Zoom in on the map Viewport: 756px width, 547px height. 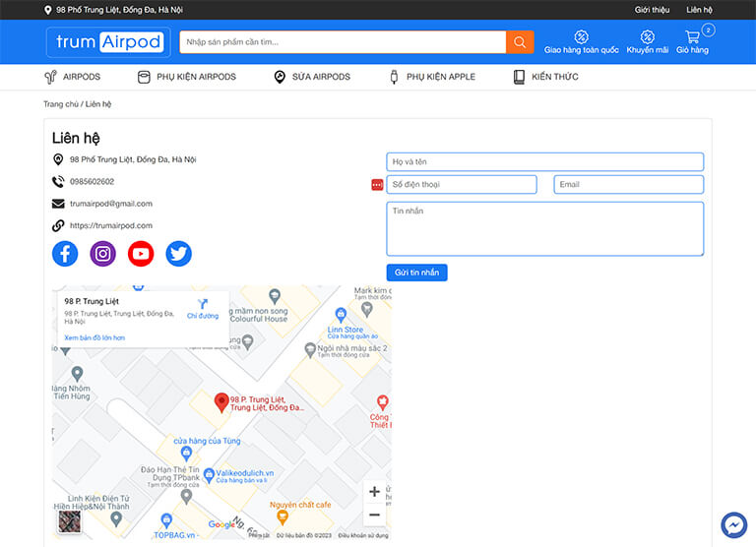pos(374,492)
